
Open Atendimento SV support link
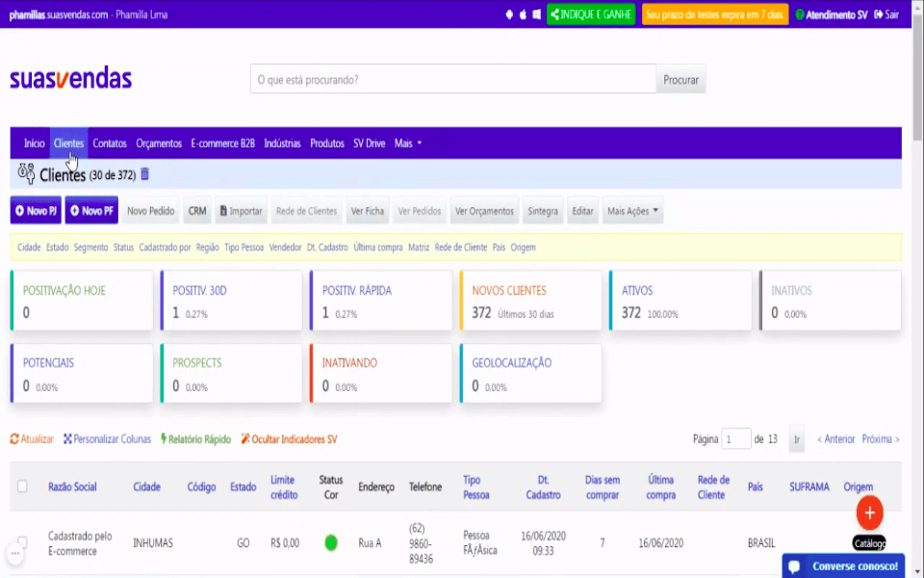point(831,14)
